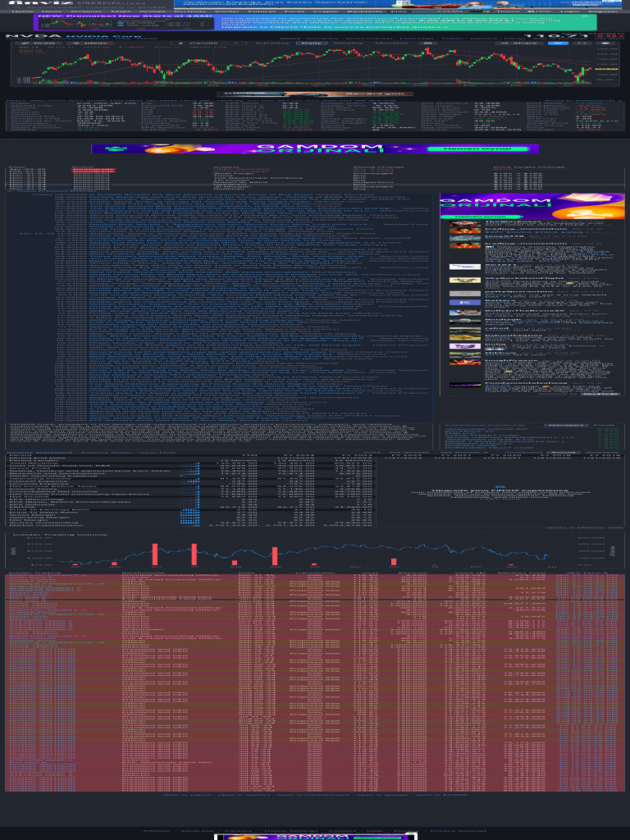Open the News section
Image resolution: width=630 pixels, height=840 pixels.
[51, 11]
